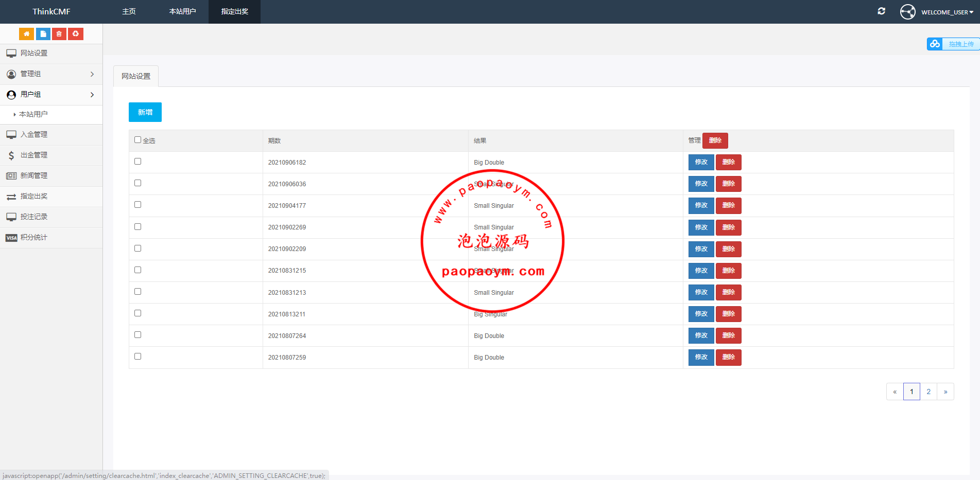Click the red recycle icon button
This screenshot has height=480, width=980.
coord(76,34)
